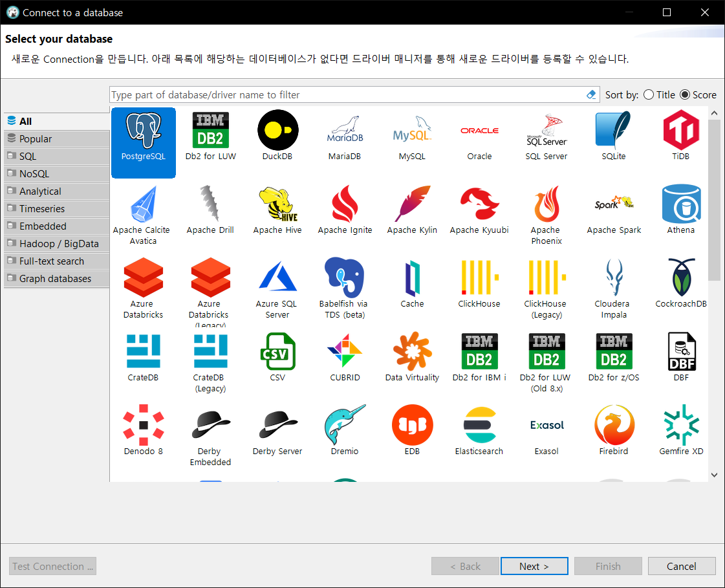Choose the Apache Spark icon
The image size is (725, 588).
click(614, 204)
